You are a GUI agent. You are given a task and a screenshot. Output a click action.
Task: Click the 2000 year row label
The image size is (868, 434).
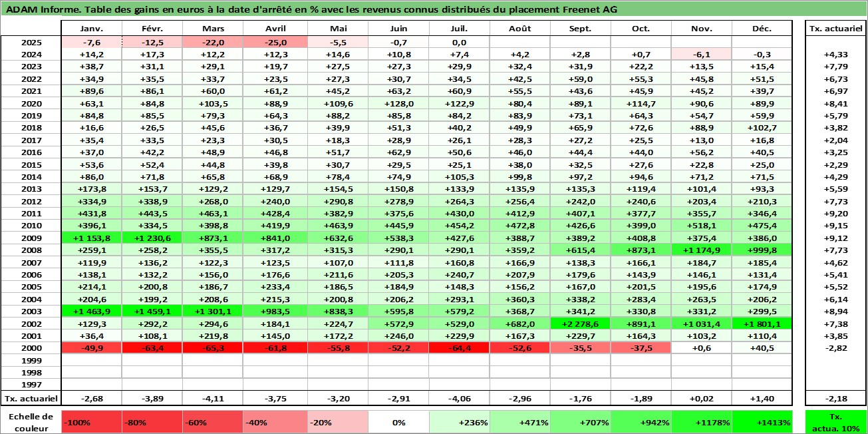point(31,347)
